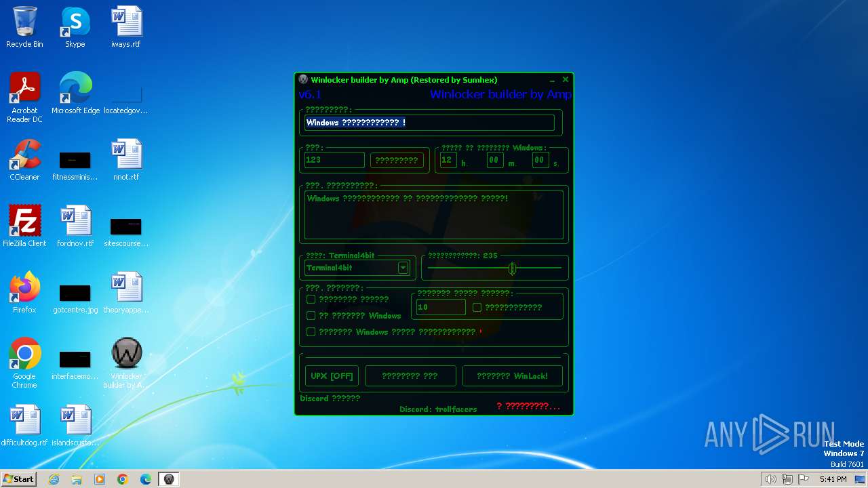Switch to the Winlocker builder taskbar button
The height and width of the screenshot is (488, 868).
(x=169, y=479)
